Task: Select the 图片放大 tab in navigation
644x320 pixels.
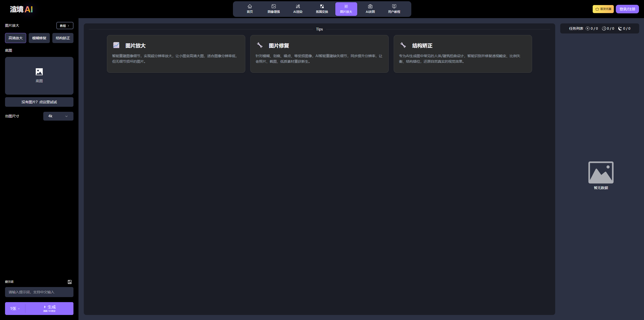Action: [x=346, y=9]
